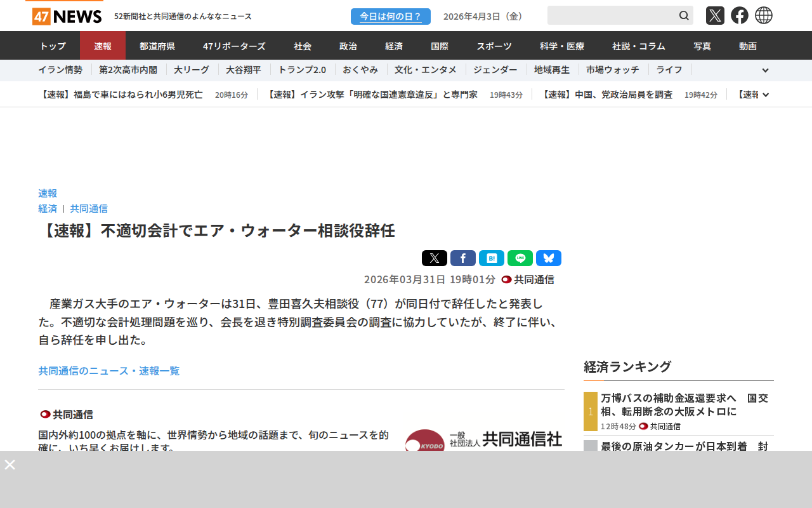Click the search magnifier icon
The width and height of the screenshot is (812, 508).
click(684, 15)
